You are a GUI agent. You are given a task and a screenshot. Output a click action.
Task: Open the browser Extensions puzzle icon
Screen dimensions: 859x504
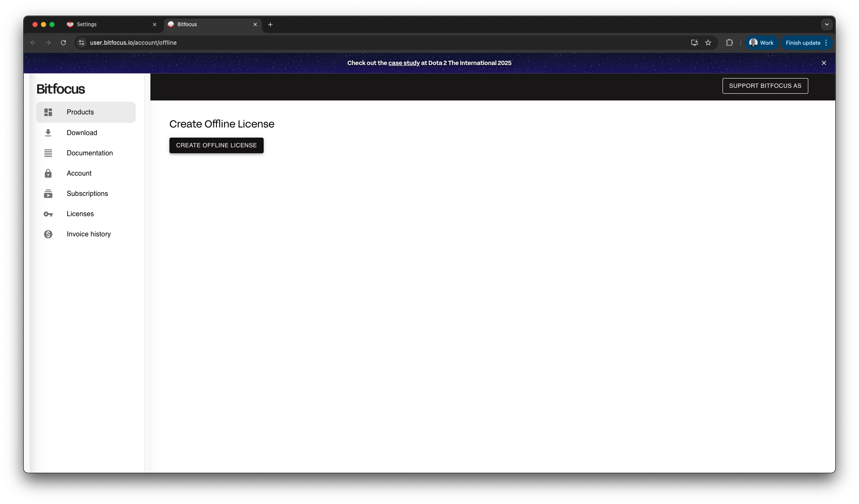(729, 43)
